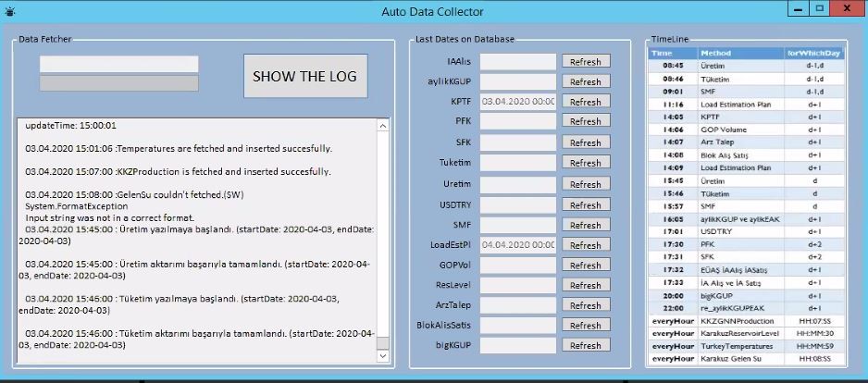Click the KPTF date text box

pyautogui.click(x=518, y=102)
